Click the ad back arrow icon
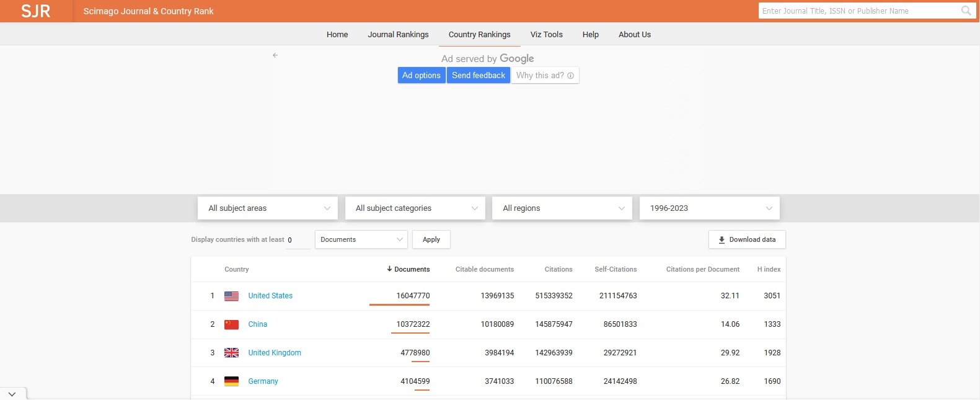 (x=275, y=55)
